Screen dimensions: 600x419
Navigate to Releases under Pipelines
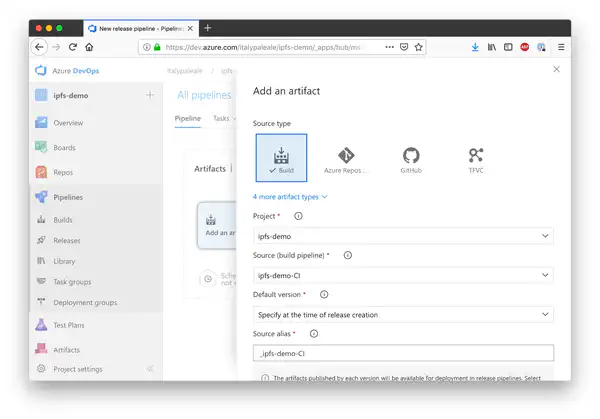(67, 240)
